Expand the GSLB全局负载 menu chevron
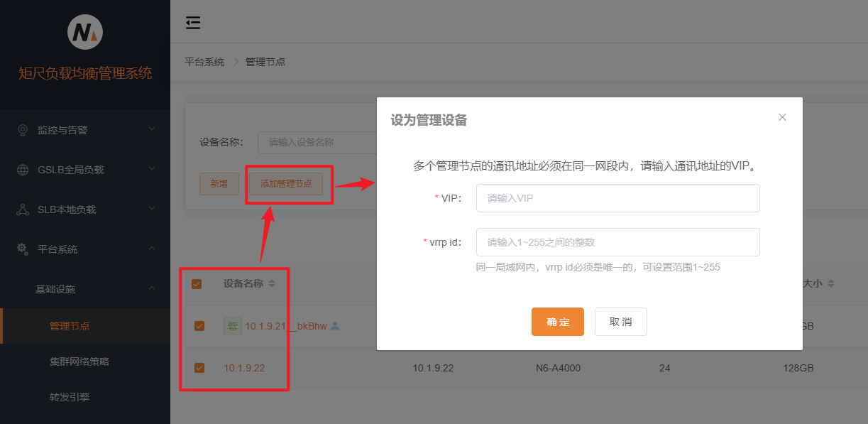 coord(151,169)
